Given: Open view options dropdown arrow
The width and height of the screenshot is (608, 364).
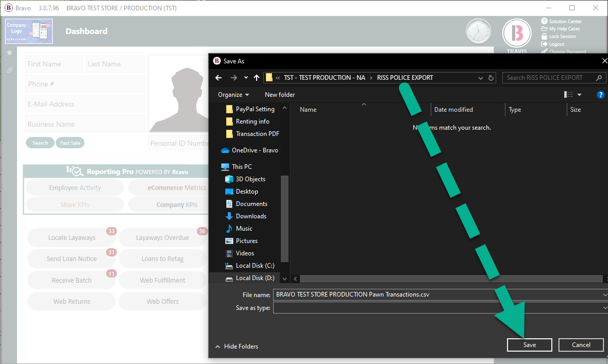Looking at the screenshot, I should click(579, 95).
